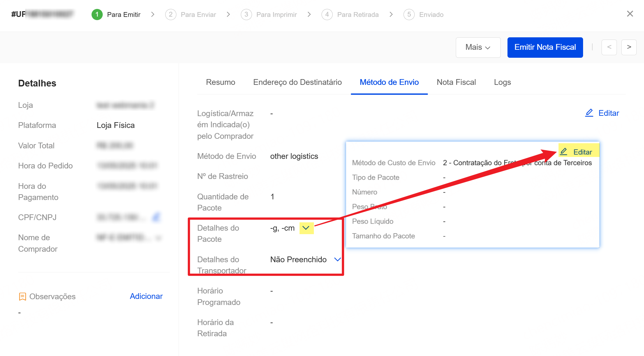Open the Logs tab
644x356 pixels.
click(x=502, y=82)
